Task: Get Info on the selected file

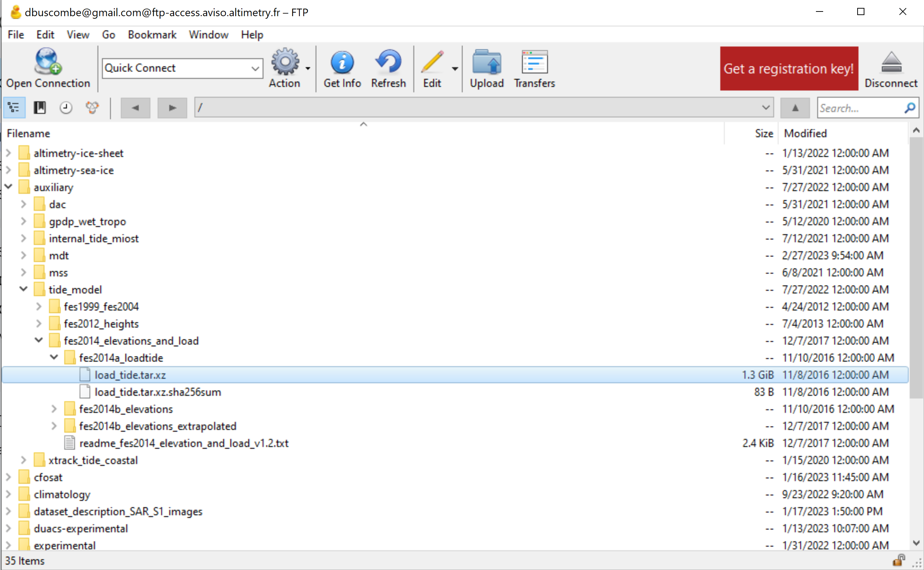Action: 342,68
